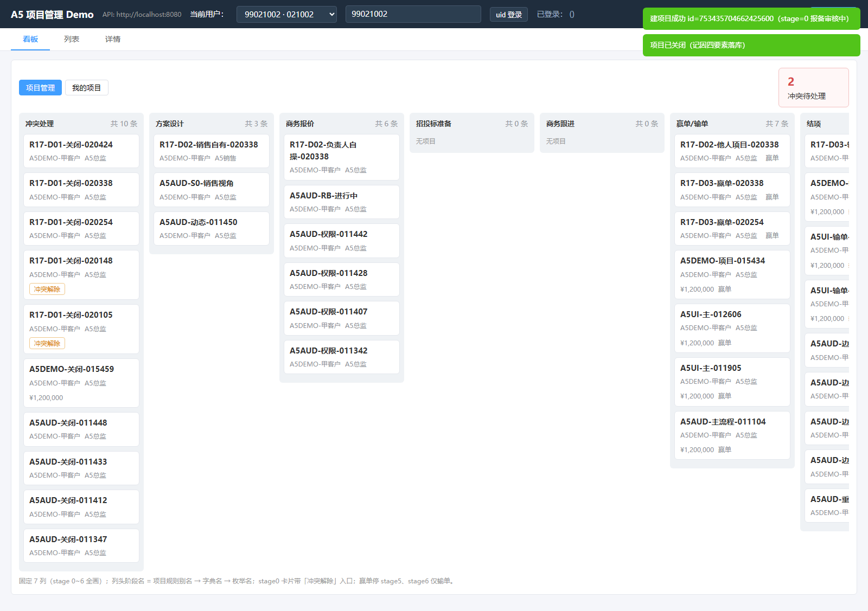Open card A5AUD-RB-进行中
Screen dimensions: 868x611
342,202
